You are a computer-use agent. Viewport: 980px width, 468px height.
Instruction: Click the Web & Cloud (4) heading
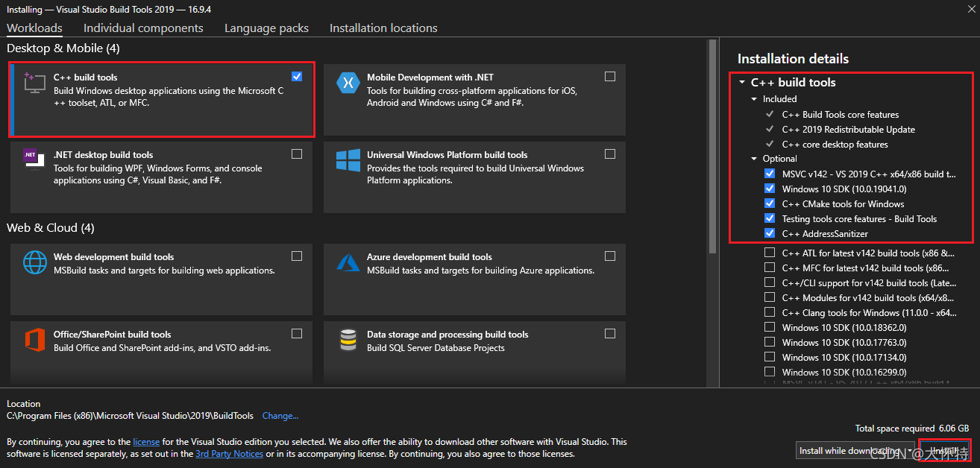pyautogui.click(x=51, y=228)
